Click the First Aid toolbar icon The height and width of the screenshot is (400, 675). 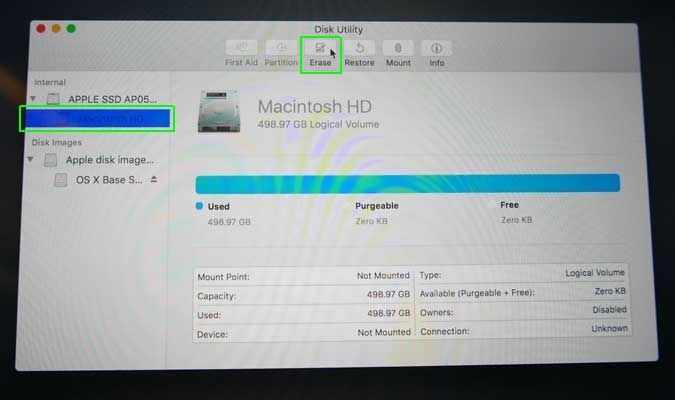[241, 48]
